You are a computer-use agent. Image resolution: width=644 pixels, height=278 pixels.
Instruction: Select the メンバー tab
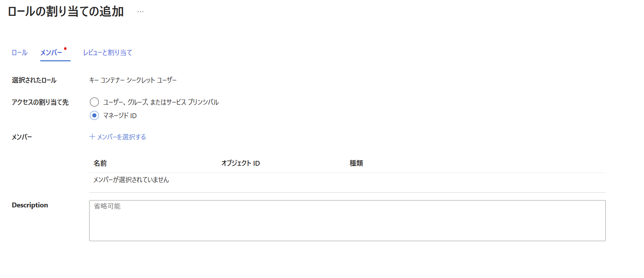point(51,52)
